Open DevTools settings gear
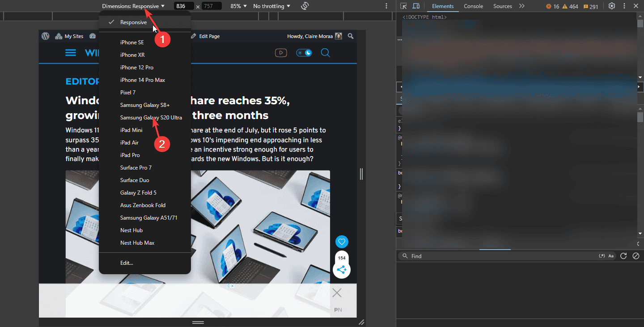 click(x=612, y=6)
